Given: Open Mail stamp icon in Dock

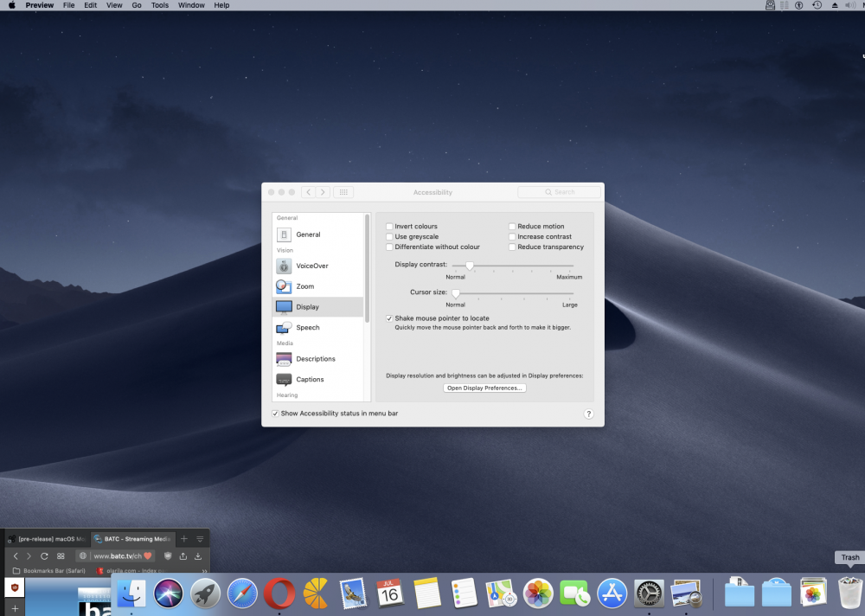Looking at the screenshot, I should tap(353, 594).
